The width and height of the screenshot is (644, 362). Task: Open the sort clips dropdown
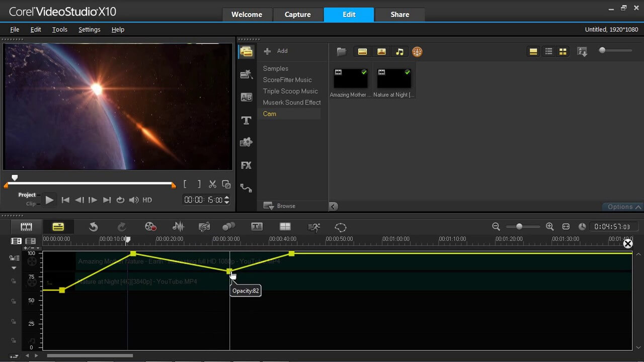[582, 51]
